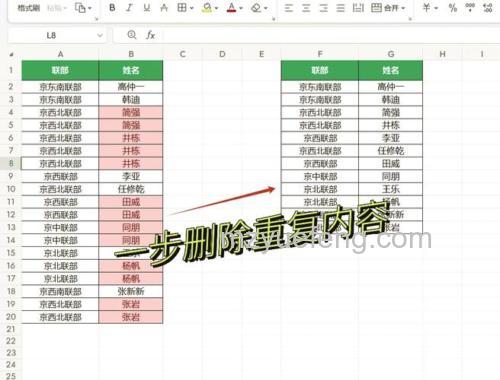Open the fill color dropdown arrow
The width and height of the screenshot is (500, 380).
click(x=217, y=8)
